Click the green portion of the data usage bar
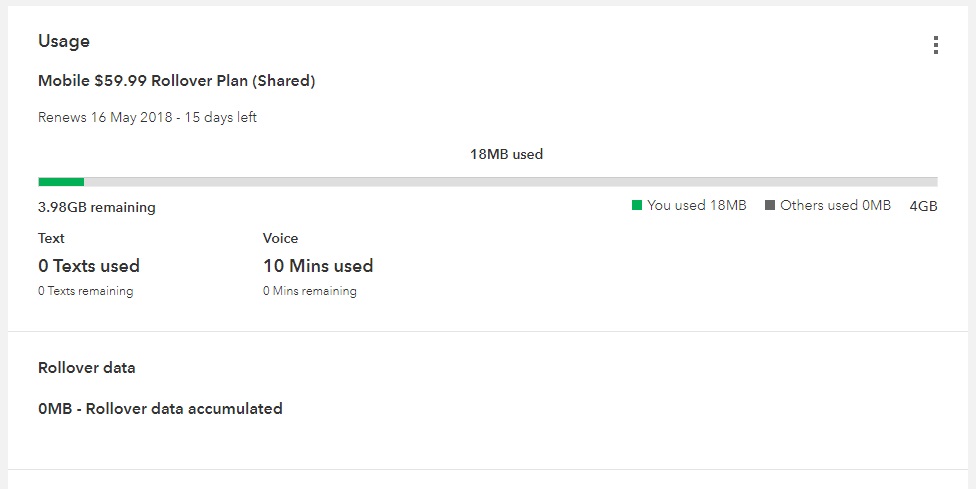976x489 pixels. click(x=61, y=182)
